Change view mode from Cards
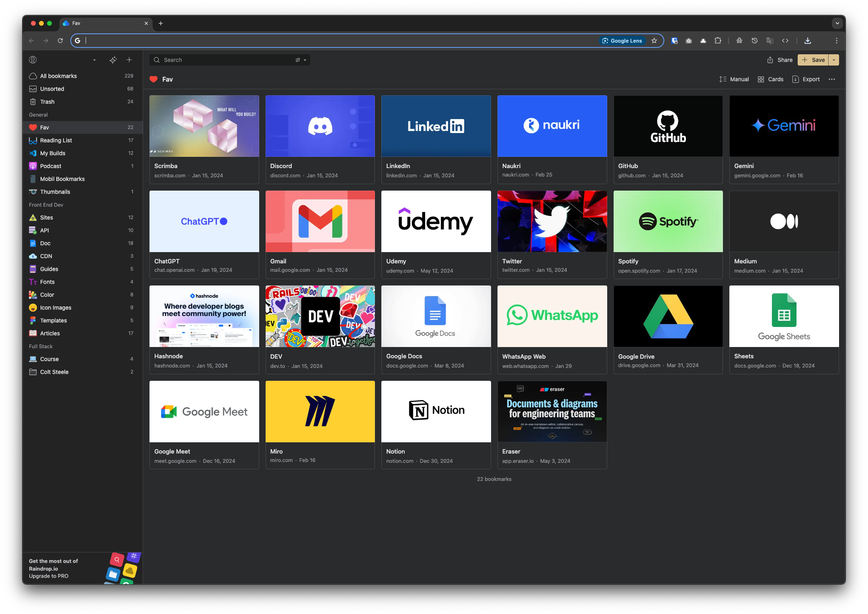The height and width of the screenshot is (614, 868). (770, 79)
